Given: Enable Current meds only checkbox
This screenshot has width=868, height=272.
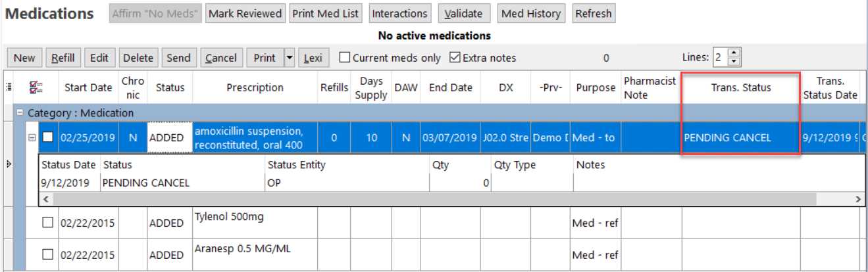Looking at the screenshot, I should pos(345,58).
